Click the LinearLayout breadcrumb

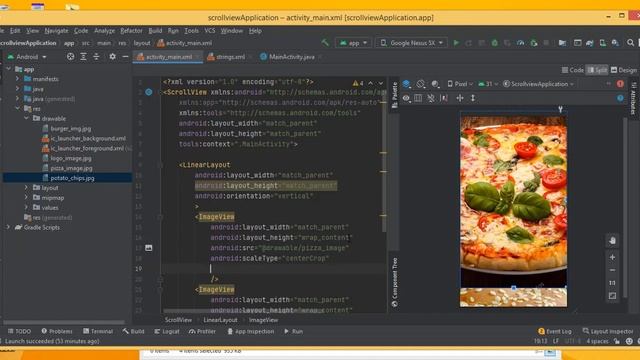220,320
